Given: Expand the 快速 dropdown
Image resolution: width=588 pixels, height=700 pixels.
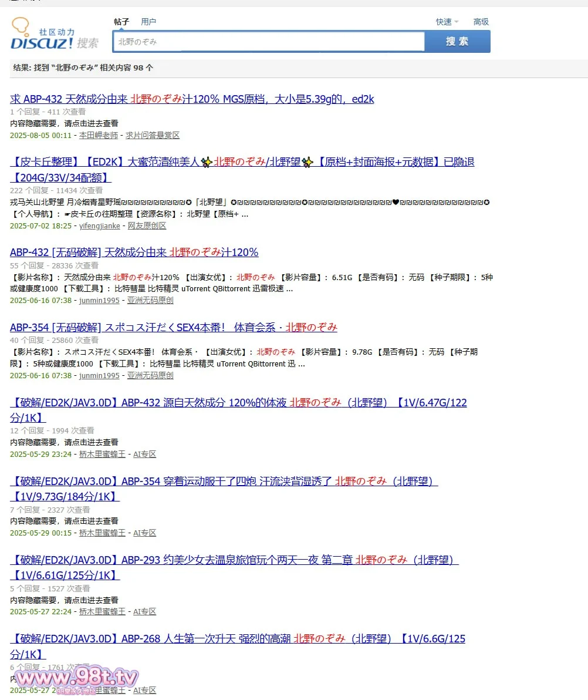Looking at the screenshot, I should [447, 22].
